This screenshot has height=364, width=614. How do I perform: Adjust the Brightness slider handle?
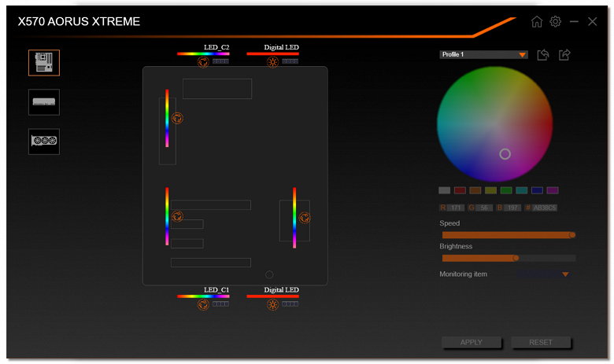click(x=516, y=258)
